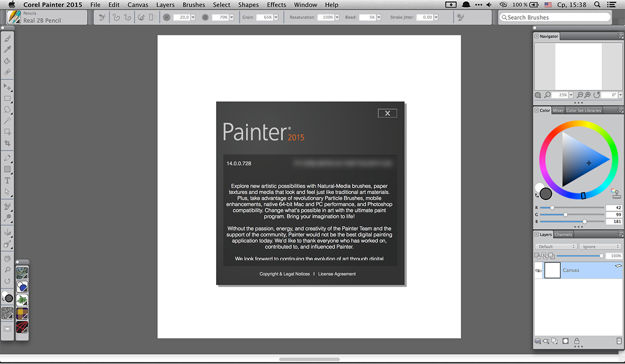Open the Canvas menu

(x=138, y=5)
